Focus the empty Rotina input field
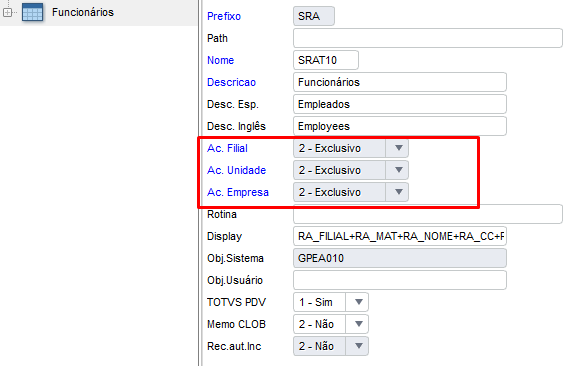Viewport: 571px width, 366px height. tap(428, 214)
